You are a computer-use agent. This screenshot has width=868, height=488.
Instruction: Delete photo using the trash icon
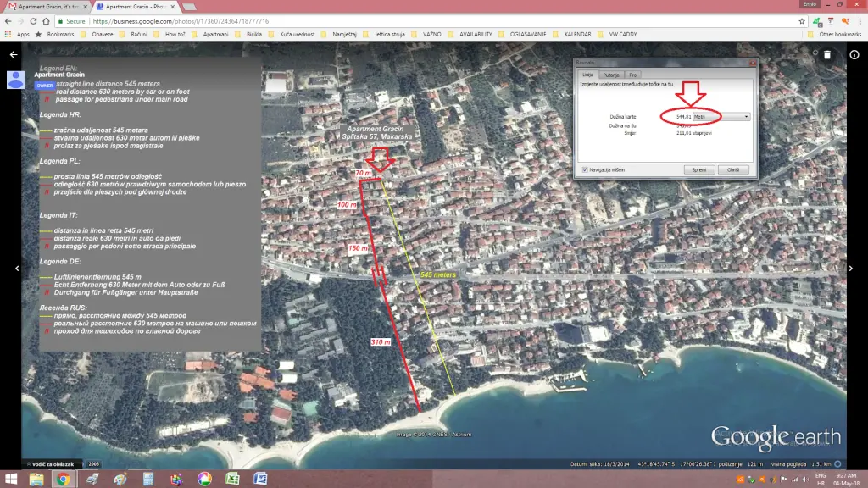[x=827, y=54]
